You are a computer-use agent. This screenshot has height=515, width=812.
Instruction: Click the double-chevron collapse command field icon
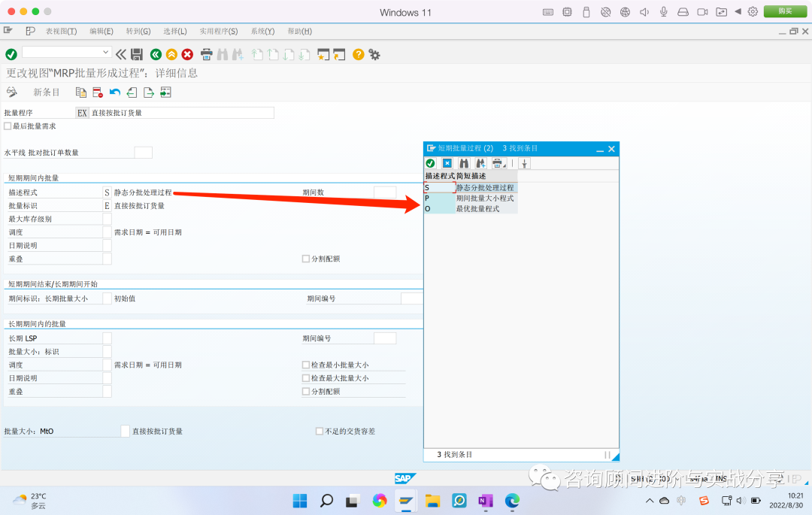(120, 54)
